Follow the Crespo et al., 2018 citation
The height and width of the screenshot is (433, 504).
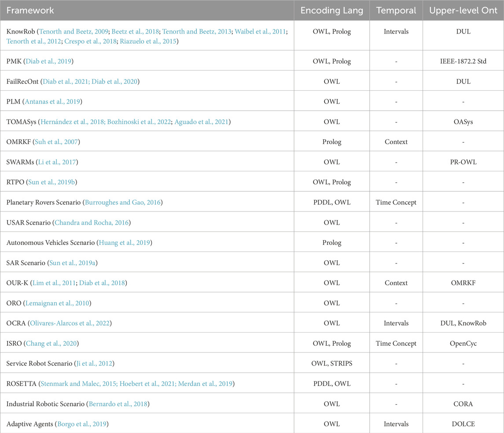(x=90, y=41)
